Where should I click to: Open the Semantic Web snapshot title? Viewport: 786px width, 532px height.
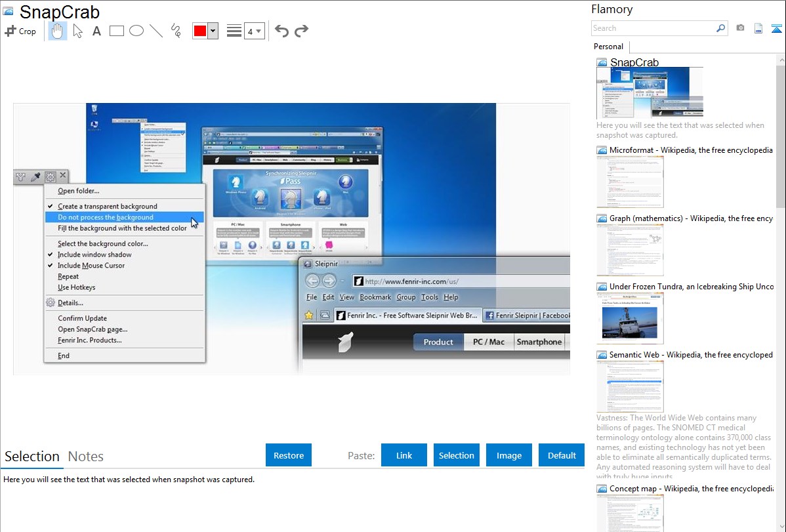(691, 354)
